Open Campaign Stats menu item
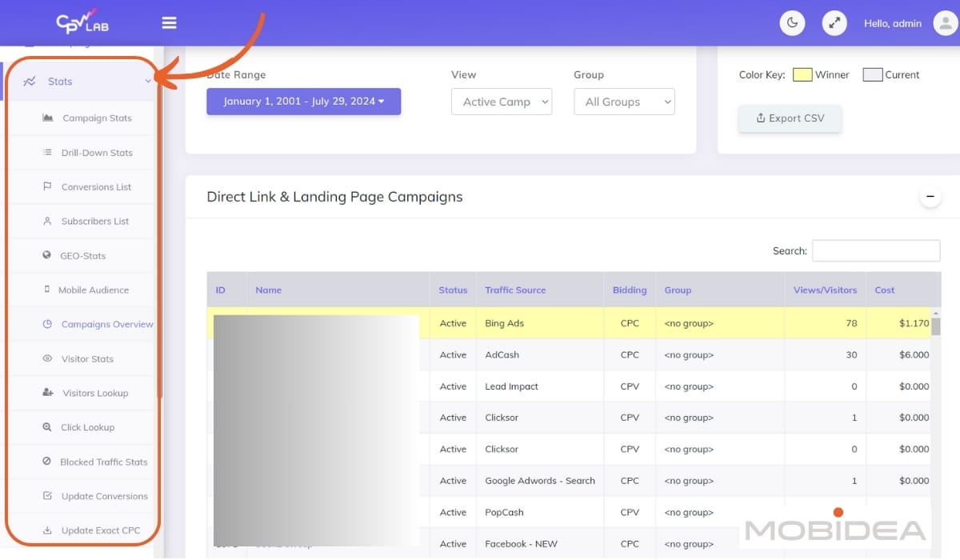The image size is (960, 560). point(97,118)
